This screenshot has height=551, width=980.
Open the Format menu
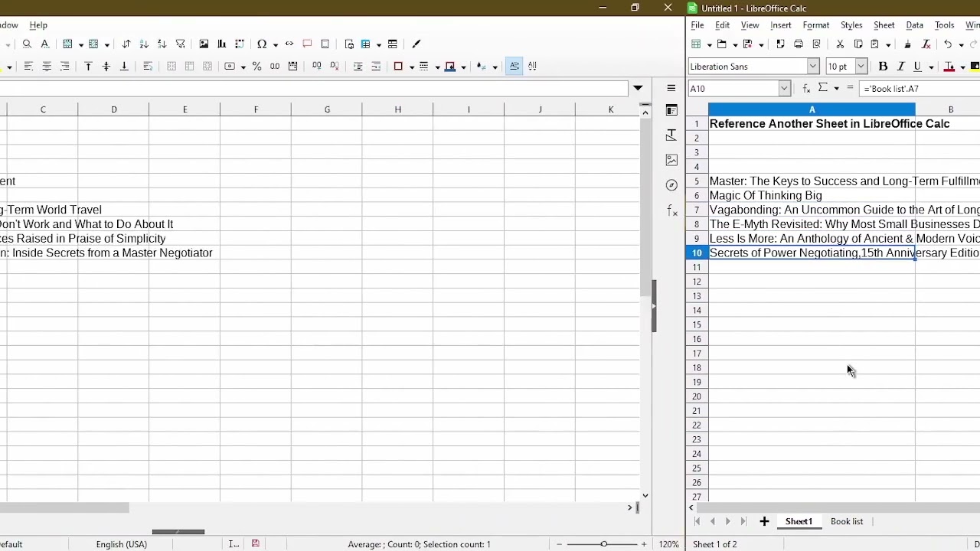coord(816,25)
